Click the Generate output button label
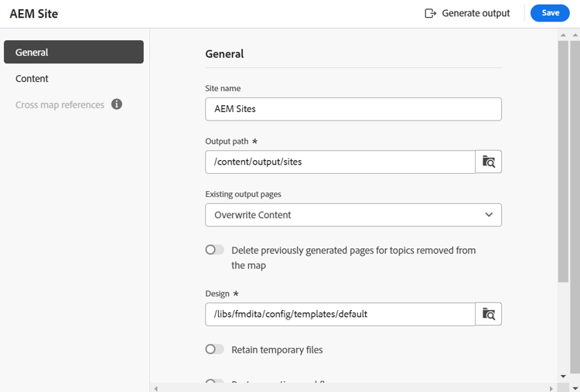The height and width of the screenshot is (392, 580). (x=476, y=13)
